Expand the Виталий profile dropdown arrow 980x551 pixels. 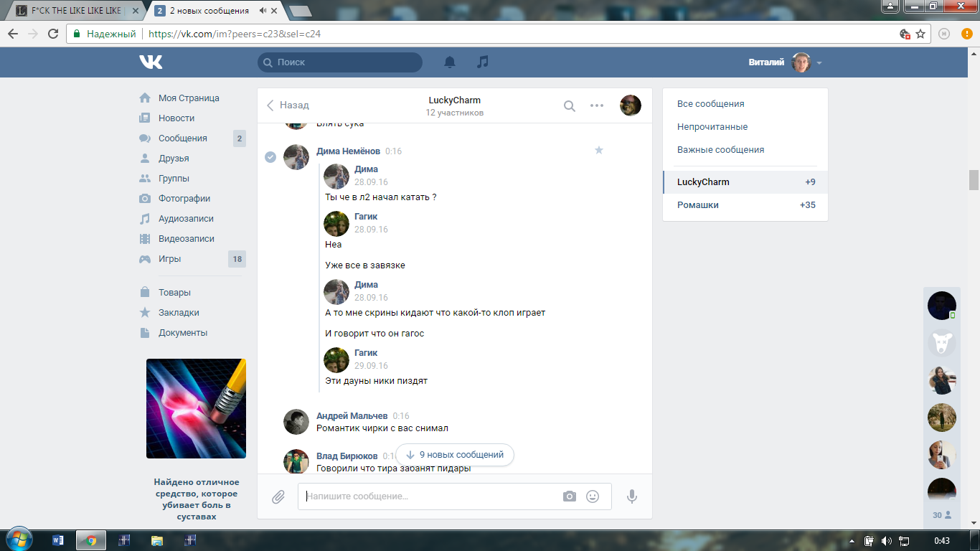pyautogui.click(x=819, y=63)
